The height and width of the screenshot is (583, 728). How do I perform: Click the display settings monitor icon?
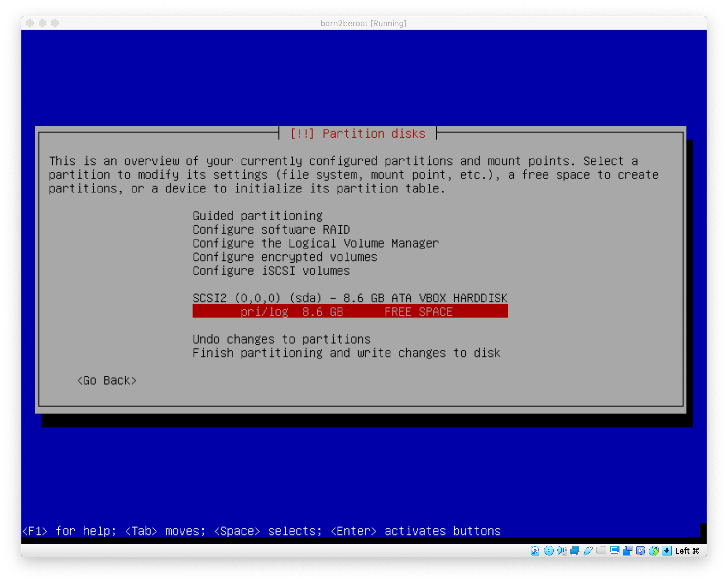[614, 551]
